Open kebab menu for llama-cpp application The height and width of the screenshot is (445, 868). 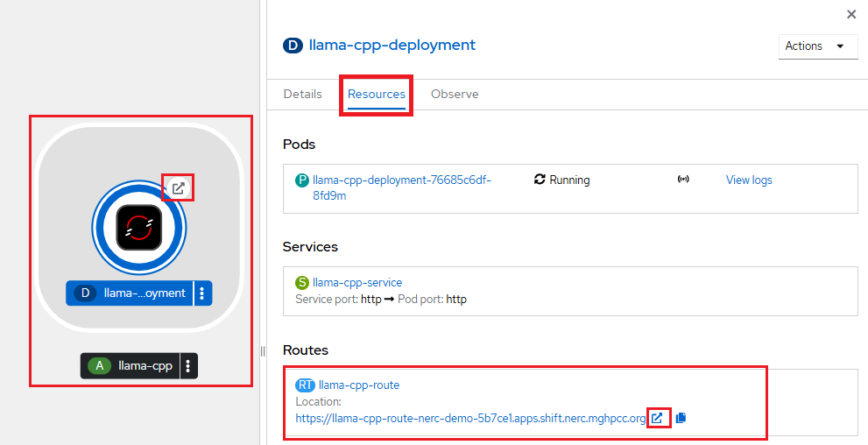point(188,365)
